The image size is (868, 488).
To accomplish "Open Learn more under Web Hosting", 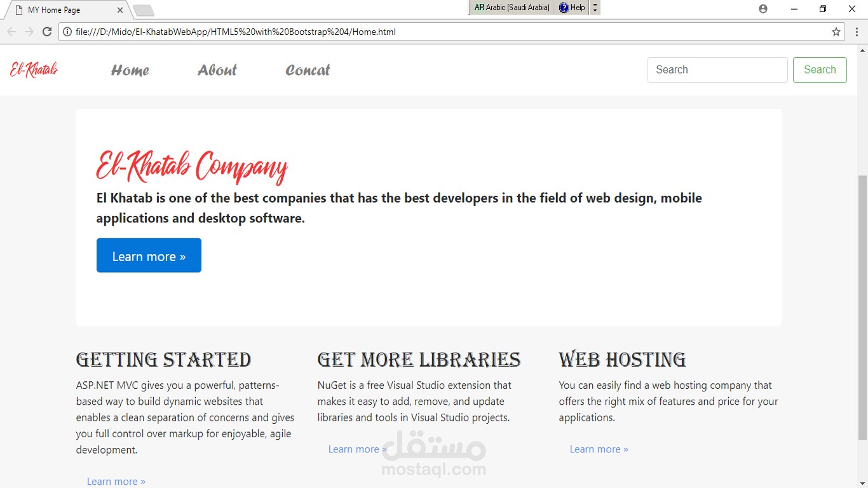I will point(599,449).
